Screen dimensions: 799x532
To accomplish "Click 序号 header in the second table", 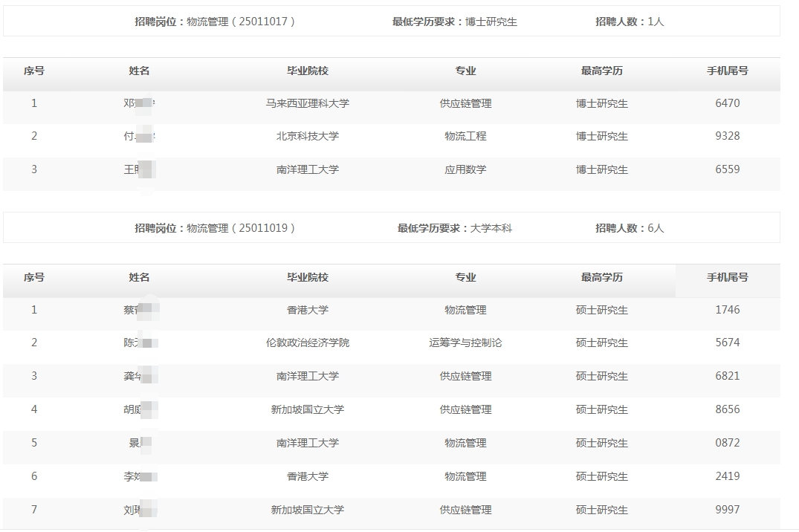I will click(x=34, y=277).
